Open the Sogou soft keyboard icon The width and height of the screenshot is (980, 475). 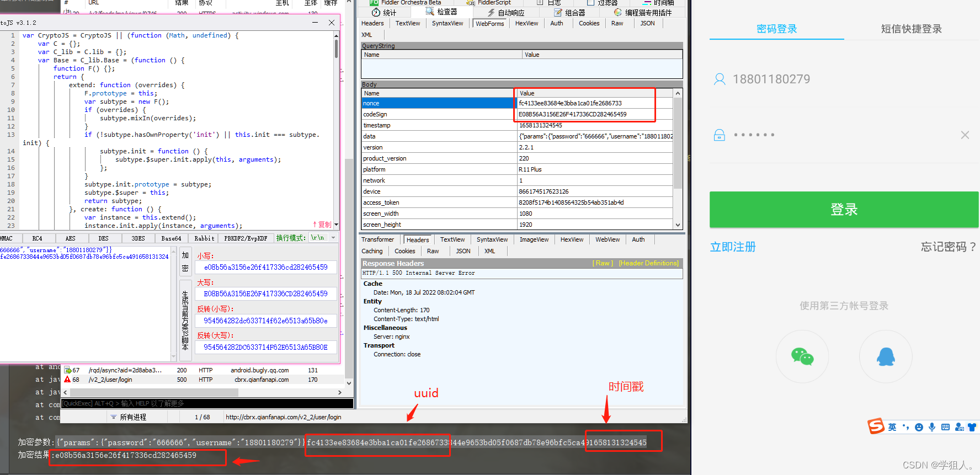[x=945, y=427]
